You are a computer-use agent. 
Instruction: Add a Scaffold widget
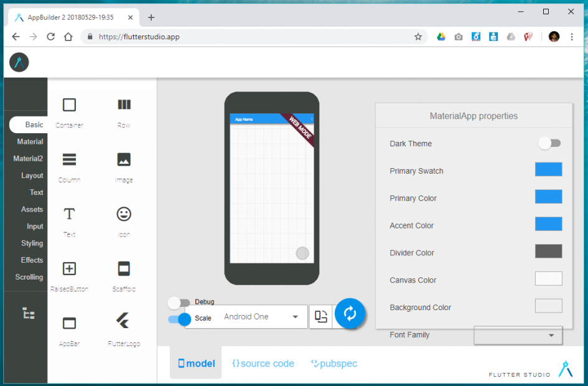coord(123,268)
